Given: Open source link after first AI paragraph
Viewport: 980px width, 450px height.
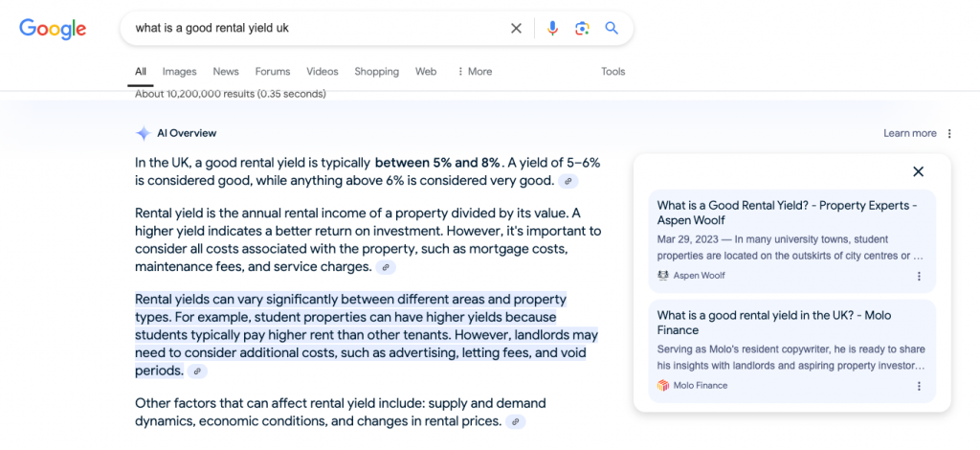Looking at the screenshot, I should tap(568, 181).
